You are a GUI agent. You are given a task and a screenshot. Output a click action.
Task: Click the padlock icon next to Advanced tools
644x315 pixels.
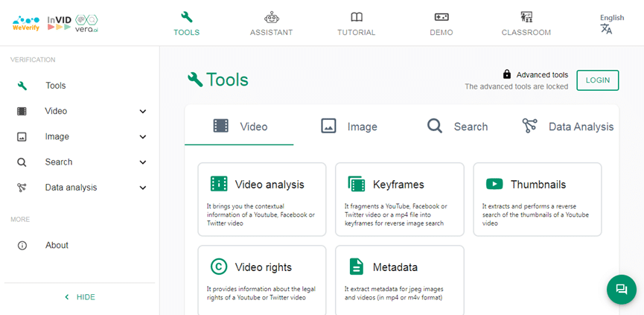[507, 74]
